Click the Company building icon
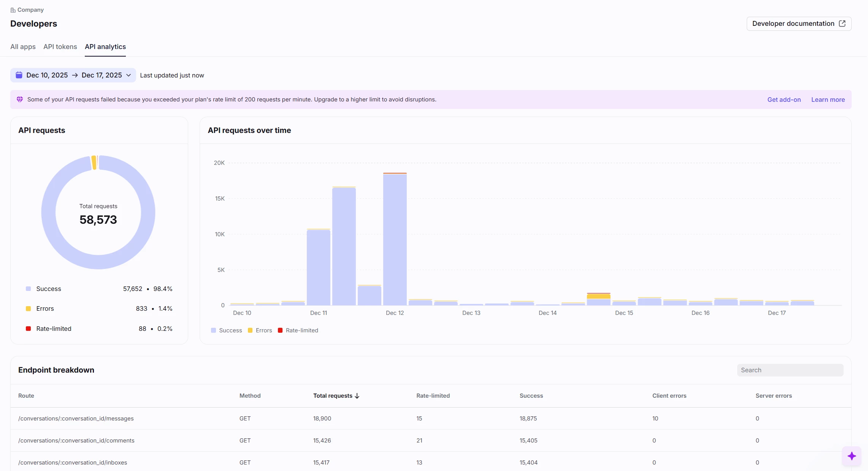This screenshot has width=868, height=471. click(x=13, y=10)
